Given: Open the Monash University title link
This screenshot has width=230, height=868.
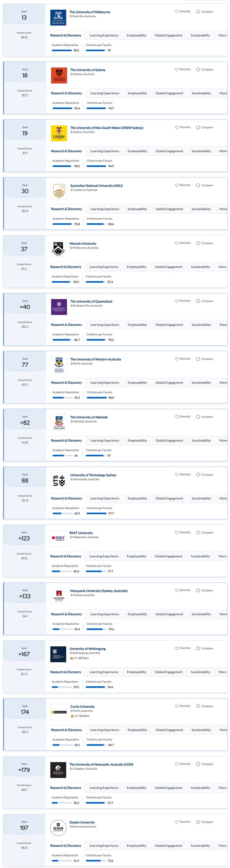Looking at the screenshot, I should click(83, 243).
